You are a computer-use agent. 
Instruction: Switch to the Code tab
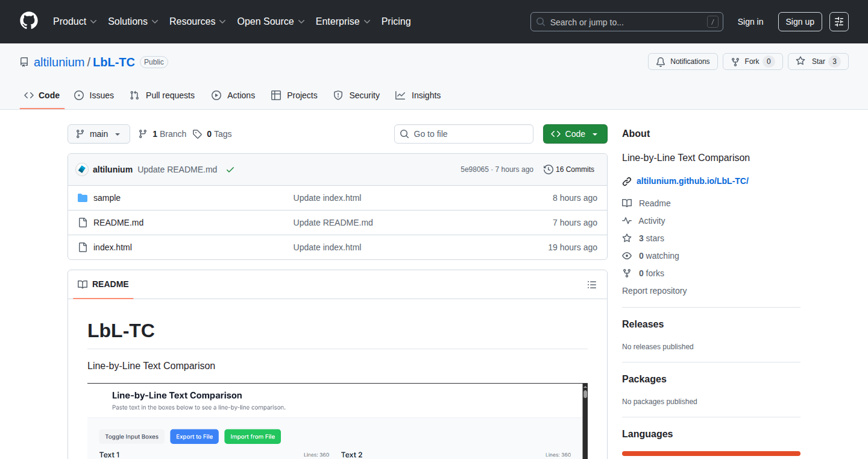(42, 95)
